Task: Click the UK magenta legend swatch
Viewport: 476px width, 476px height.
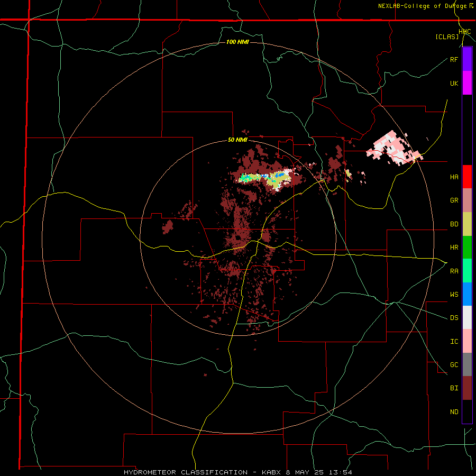Action: (x=467, y=83)
